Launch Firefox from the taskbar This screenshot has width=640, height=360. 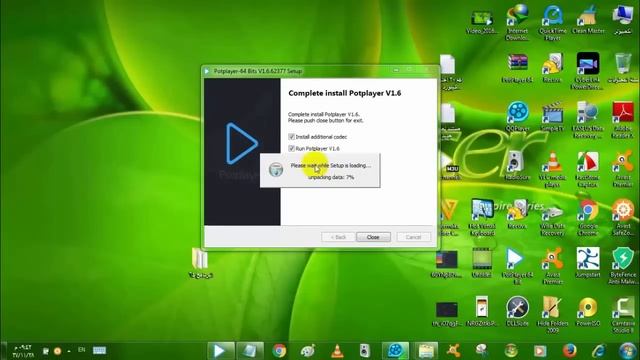pyautogui.click(x=569, y=351)
